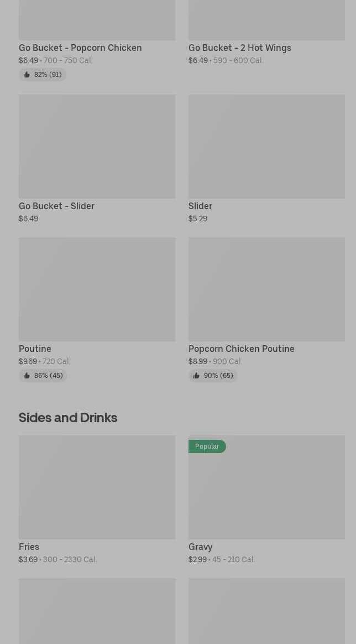Image resolution: width=356 pixels, height=644 pixels.
Task: Click the Gravy item title
Action: point(200,547)
